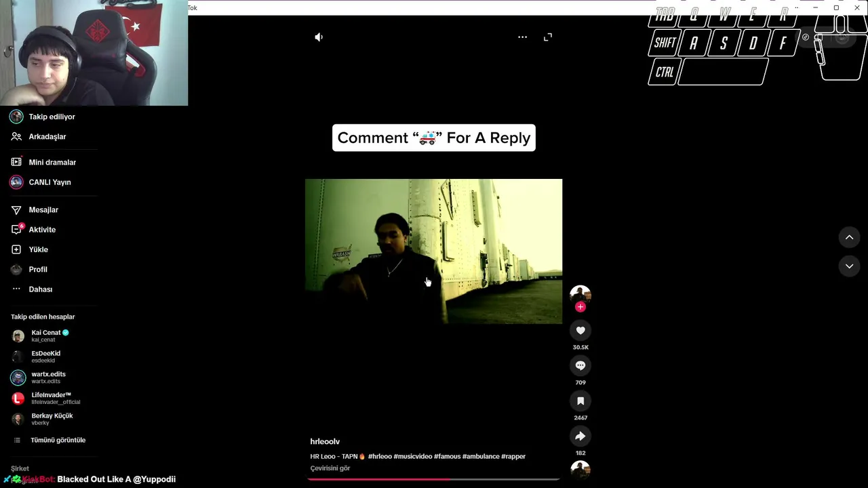Click the CANLI Yayın live avatar icon
This screenshot has height=488, width=868.
pyautogui.click(x=16, y=182)
